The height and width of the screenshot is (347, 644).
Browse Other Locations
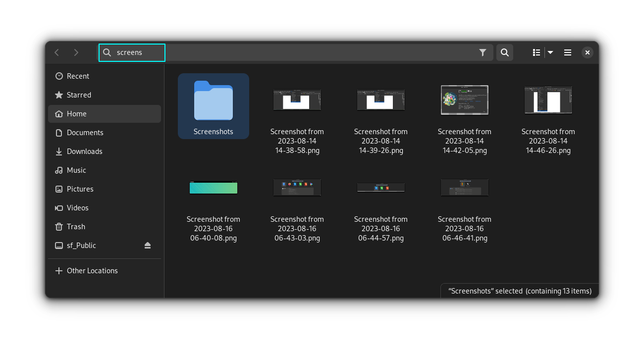coord(92,270)
